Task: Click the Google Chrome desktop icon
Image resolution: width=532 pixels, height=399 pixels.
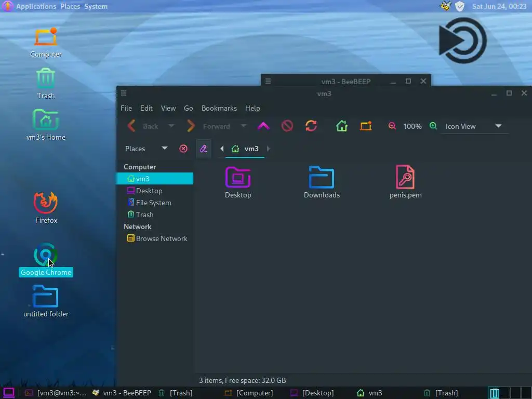Action: click(x=46, y=255)
